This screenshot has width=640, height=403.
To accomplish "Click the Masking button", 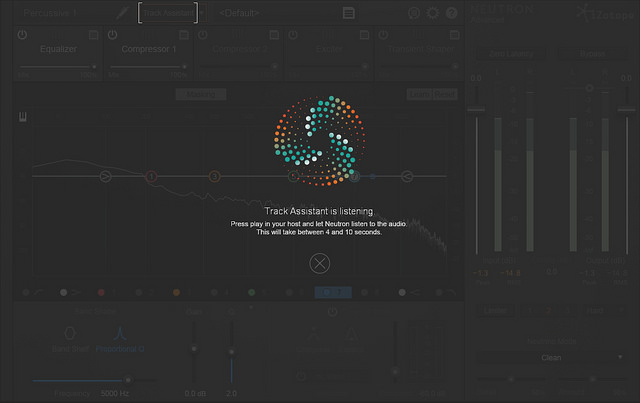I will pyautogui.click(x=200, y=94).
